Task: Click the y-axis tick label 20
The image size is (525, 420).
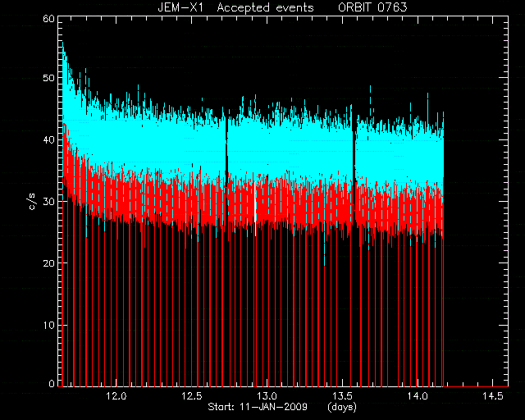Action: point(48,263)
